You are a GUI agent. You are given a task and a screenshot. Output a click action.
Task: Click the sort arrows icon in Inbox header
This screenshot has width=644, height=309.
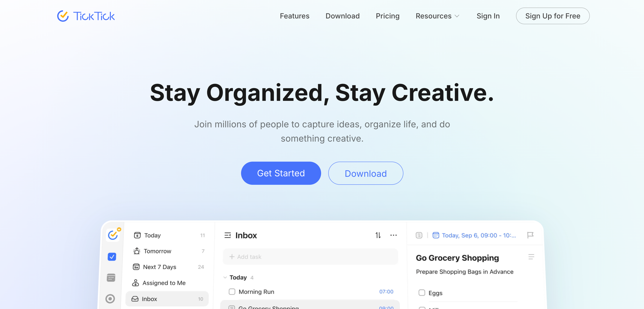click(x=378, y=235)
